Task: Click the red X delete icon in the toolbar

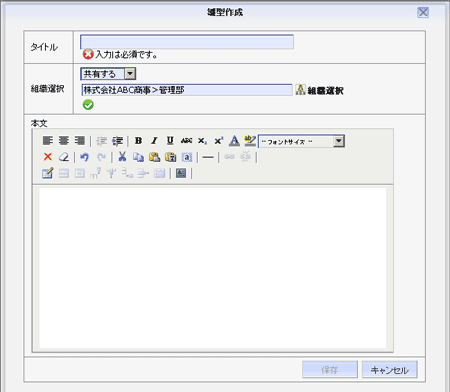Action: (x=48, y=157)
